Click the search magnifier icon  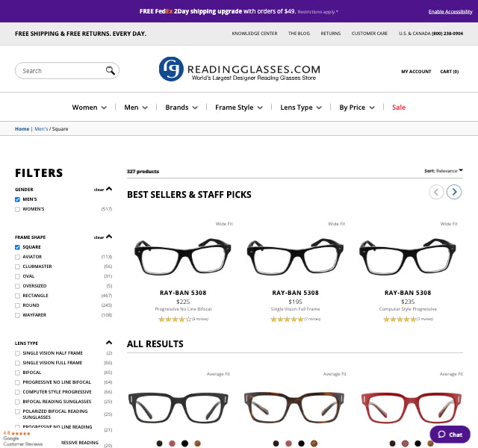coord(110,70)
